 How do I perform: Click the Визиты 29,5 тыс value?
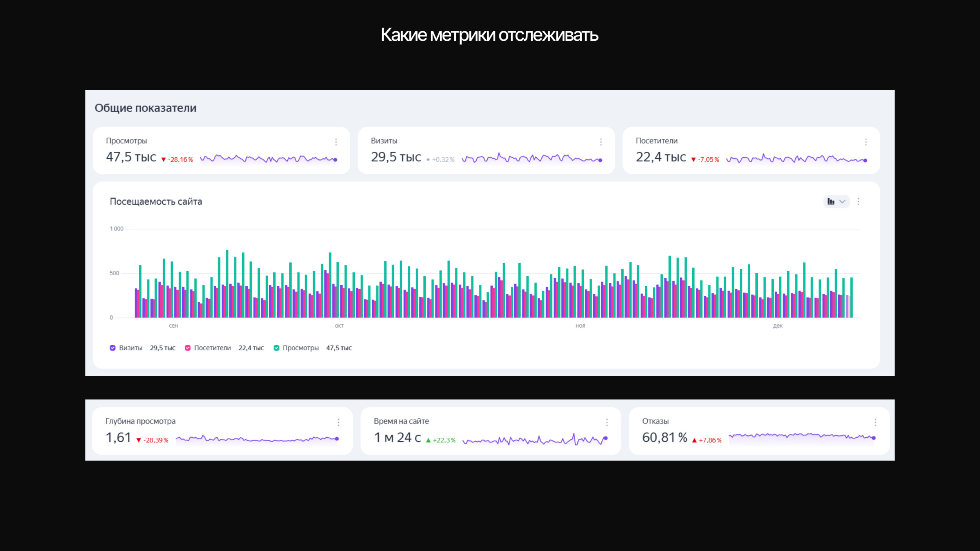(x=396, y=157)
